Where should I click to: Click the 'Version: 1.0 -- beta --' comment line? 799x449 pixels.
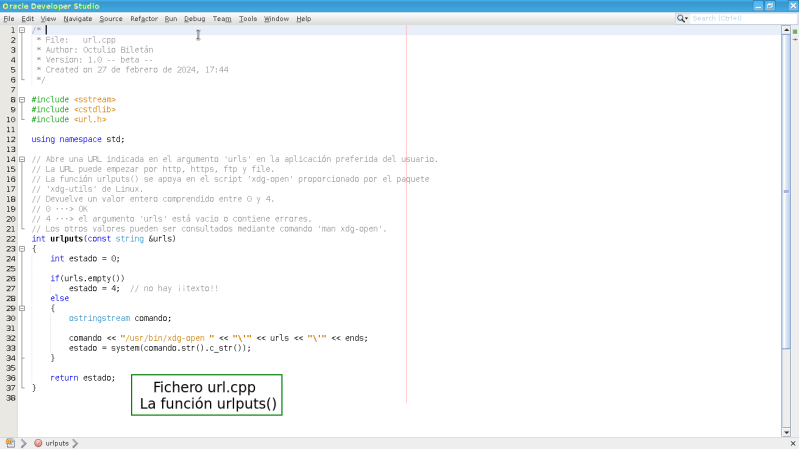pos(95,60)
